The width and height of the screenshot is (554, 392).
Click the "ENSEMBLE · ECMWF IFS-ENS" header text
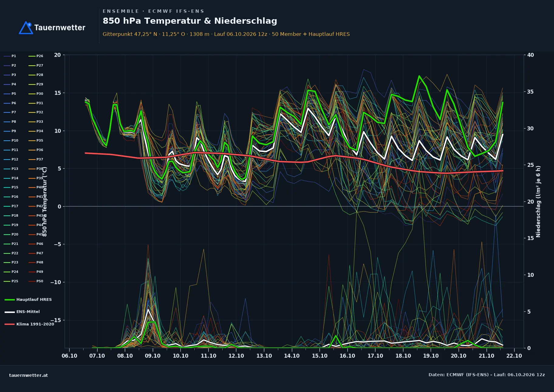(x=153, y=11)
